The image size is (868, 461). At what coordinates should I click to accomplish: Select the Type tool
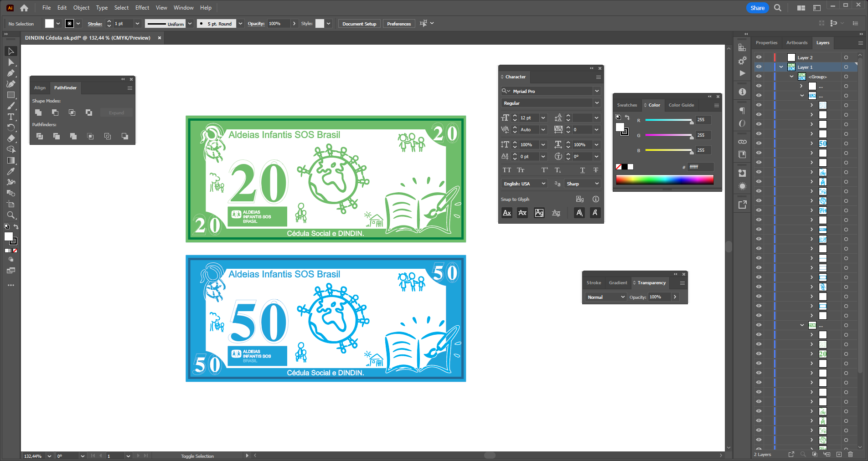11,117
